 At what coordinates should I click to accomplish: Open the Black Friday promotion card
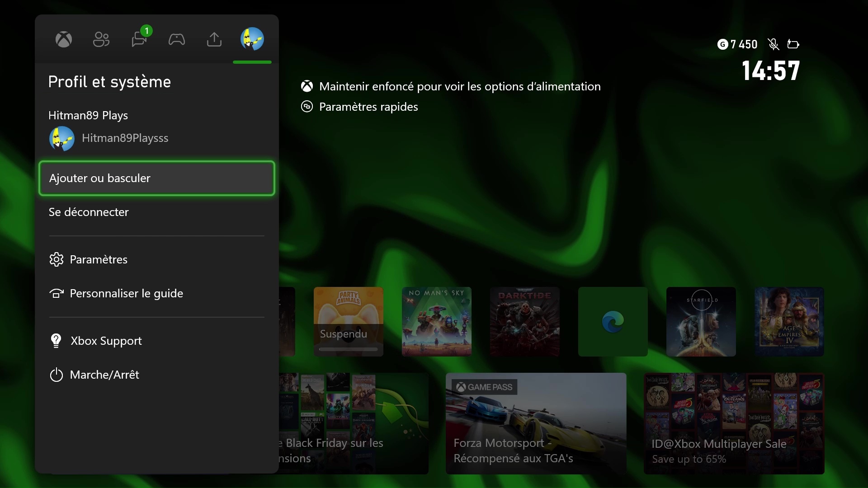click(x=354, y=423)
